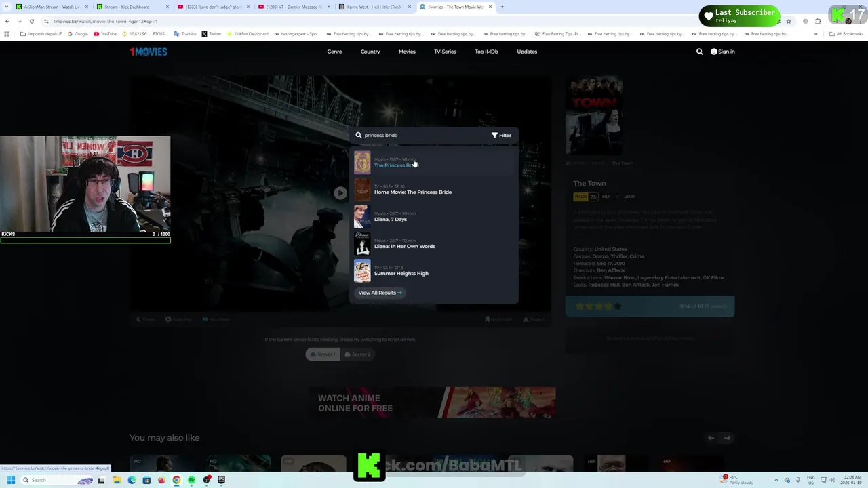868x488 pixels.
Task: Select Home Movie: The Princess Bride result
Action: (434, 190)
